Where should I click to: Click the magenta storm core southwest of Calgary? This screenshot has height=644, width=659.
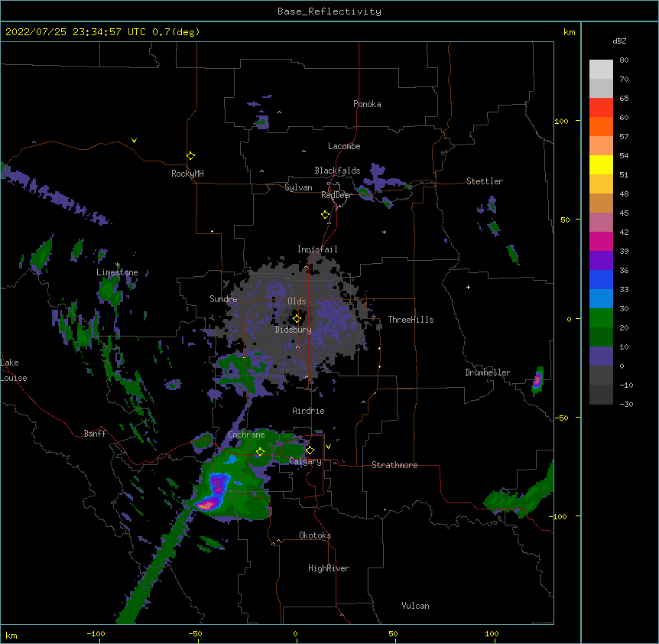[x=206, y=505]
